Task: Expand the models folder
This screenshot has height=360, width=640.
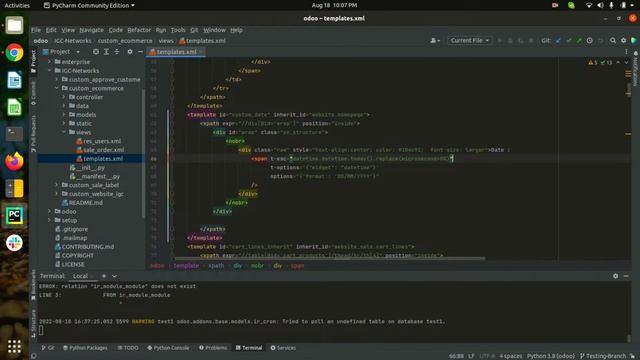Action: click(64, 115)
